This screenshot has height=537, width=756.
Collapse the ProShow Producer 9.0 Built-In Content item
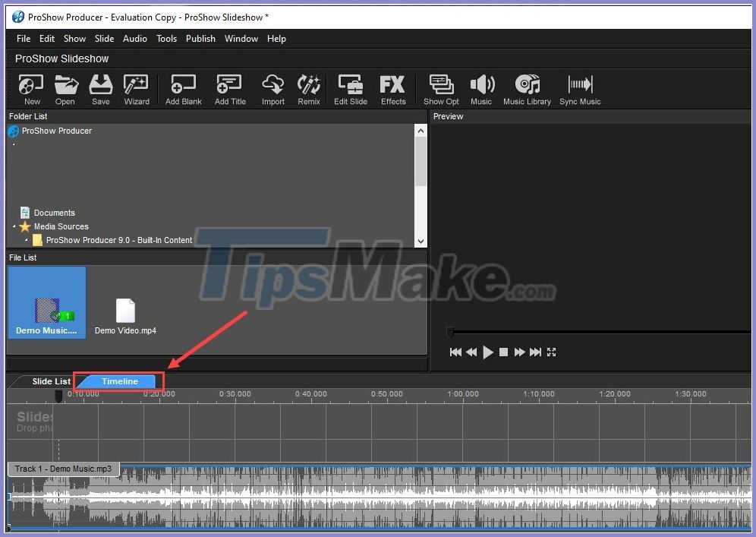coord(26,240)
